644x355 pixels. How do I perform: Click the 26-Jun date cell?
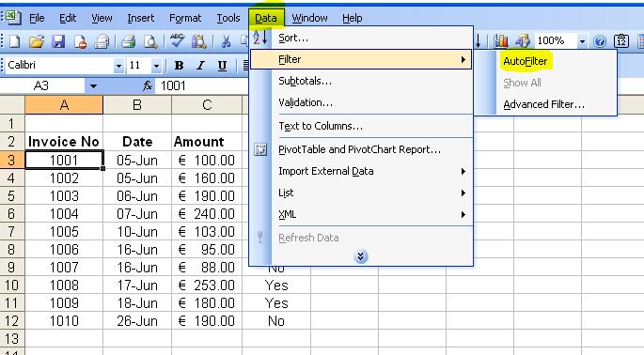tap(137, 321)
